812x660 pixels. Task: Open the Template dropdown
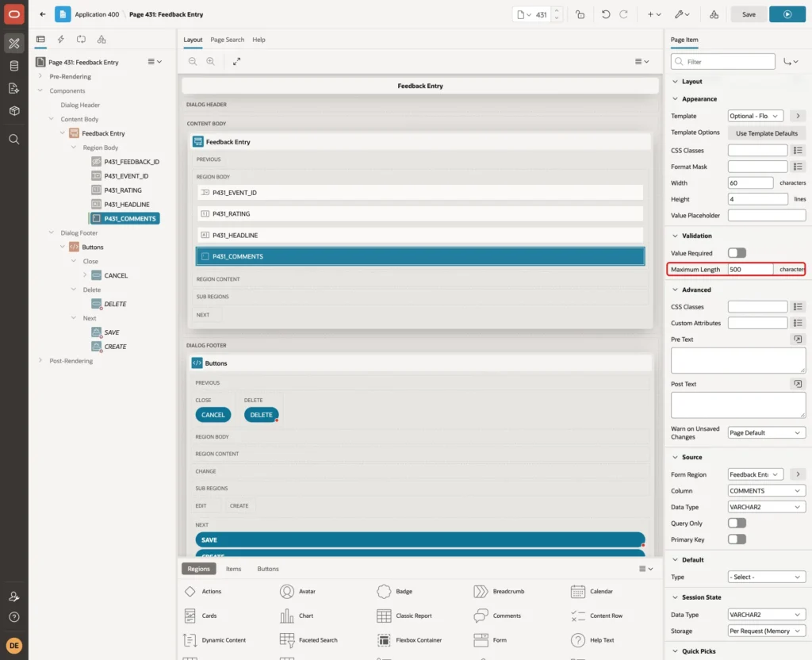[756, 116]
